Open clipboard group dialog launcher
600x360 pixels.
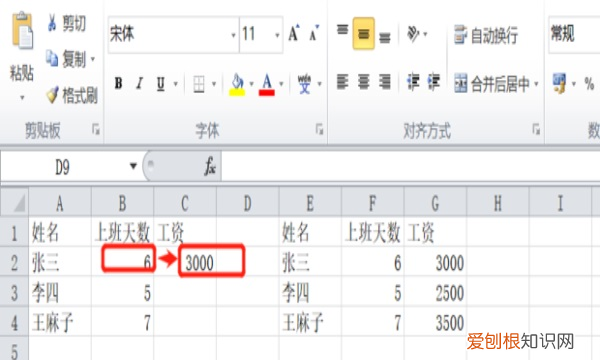point(96,130)
